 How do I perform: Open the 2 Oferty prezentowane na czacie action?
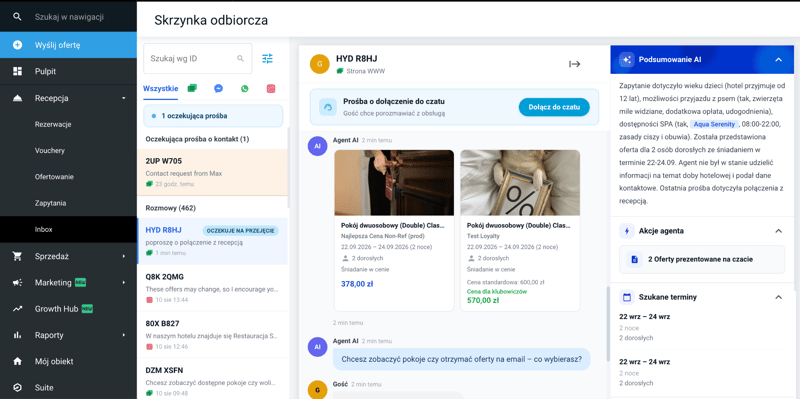tap(702, 259)
